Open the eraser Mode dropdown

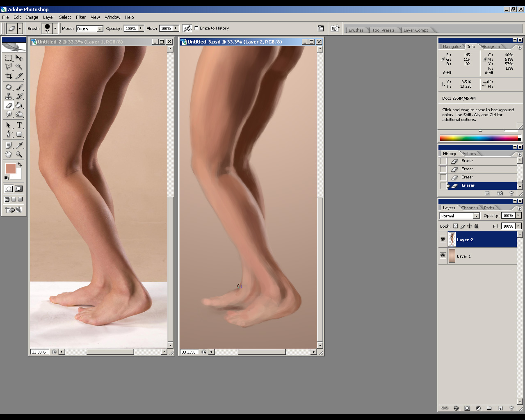click(x=100, y=29)
